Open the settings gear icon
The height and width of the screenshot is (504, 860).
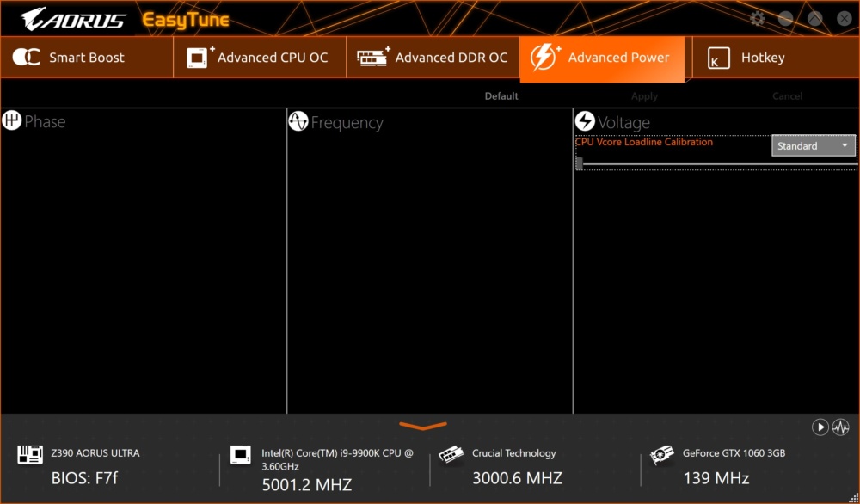[x=758, y=19]
